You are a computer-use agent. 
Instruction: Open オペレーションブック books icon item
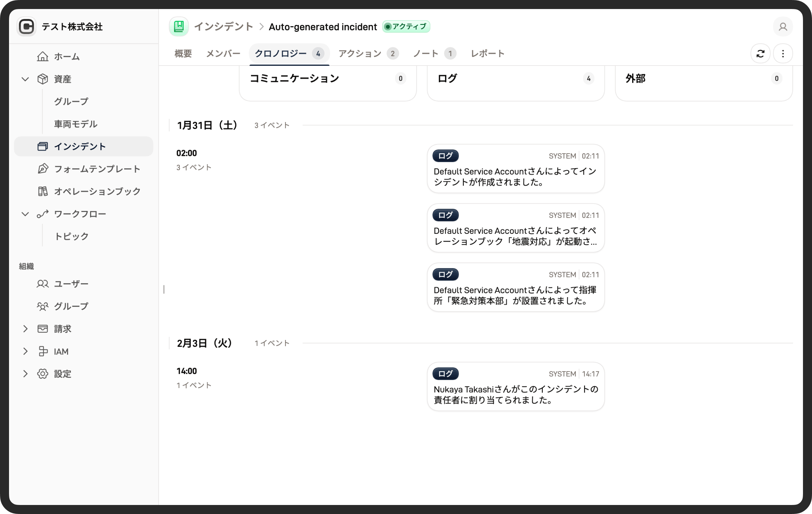click(x=42, y=191)
